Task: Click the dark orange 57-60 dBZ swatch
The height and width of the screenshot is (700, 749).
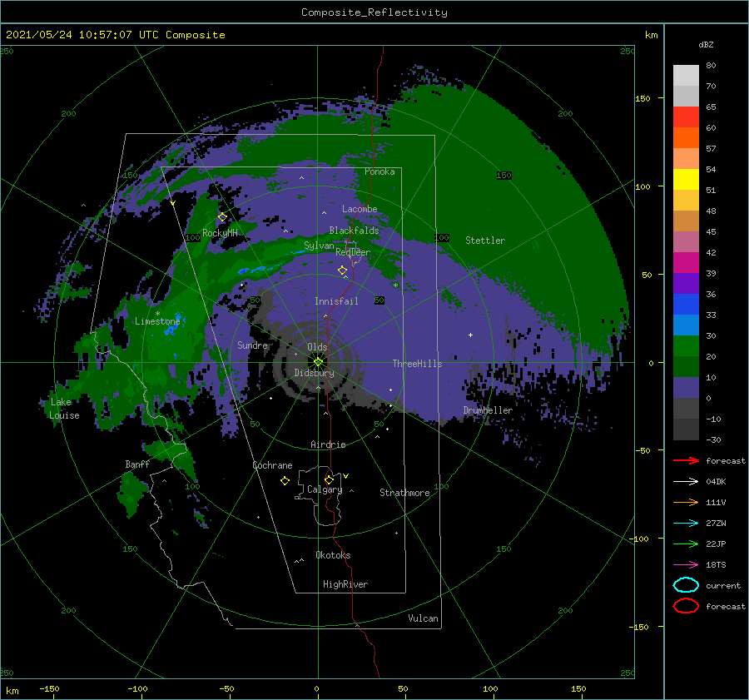Action: (x=686, y=137)
